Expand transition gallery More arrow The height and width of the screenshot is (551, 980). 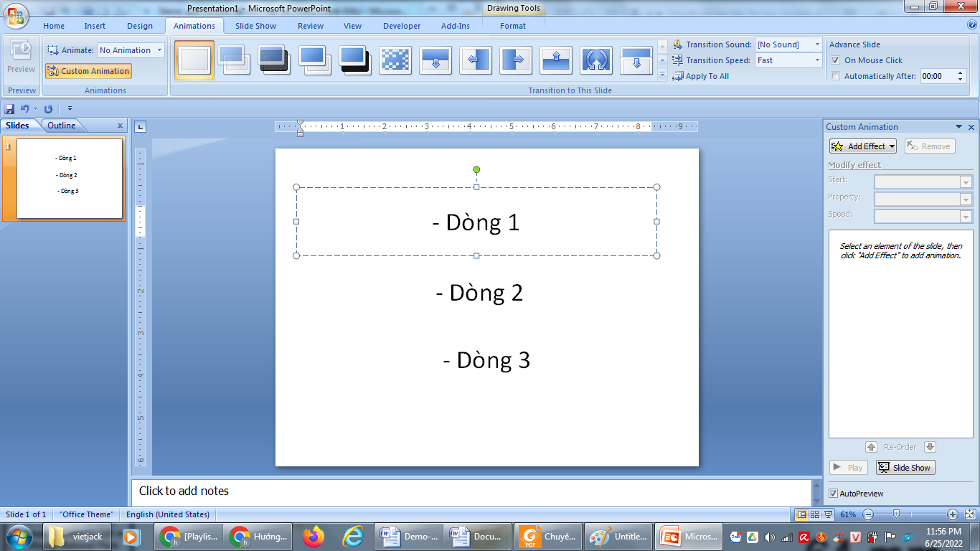click(662, 74)
